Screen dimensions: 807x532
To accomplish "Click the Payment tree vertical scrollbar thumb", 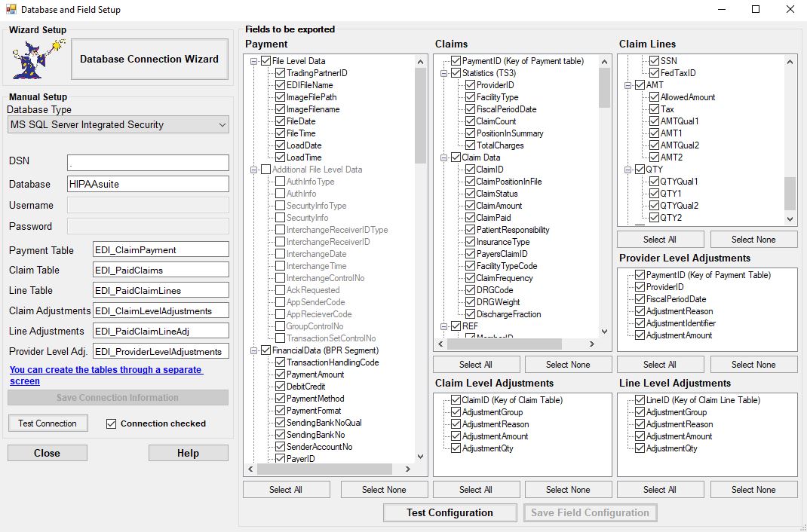I will click(421, 115).
